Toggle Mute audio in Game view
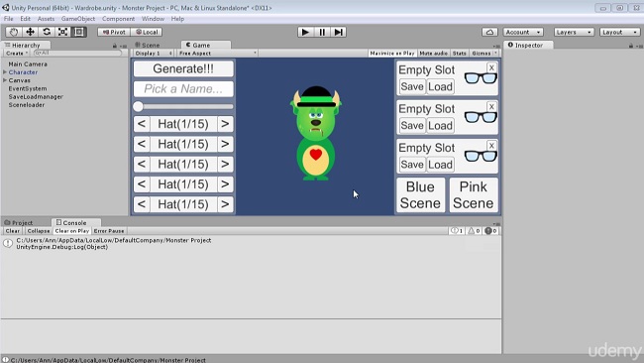The width and height of the screenshot is (644, 363). (x=433, y=53)
